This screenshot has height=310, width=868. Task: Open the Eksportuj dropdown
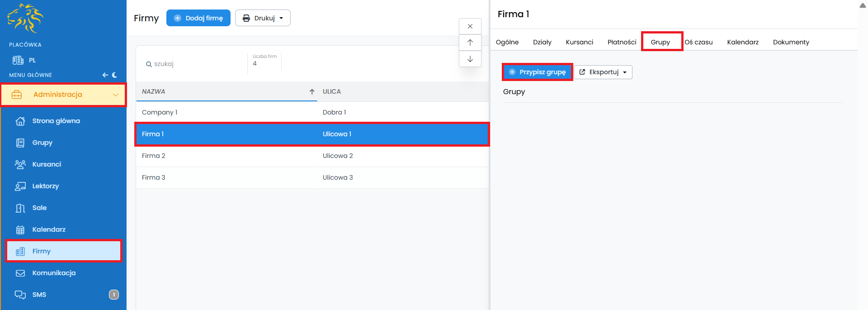tap(603, 72)
